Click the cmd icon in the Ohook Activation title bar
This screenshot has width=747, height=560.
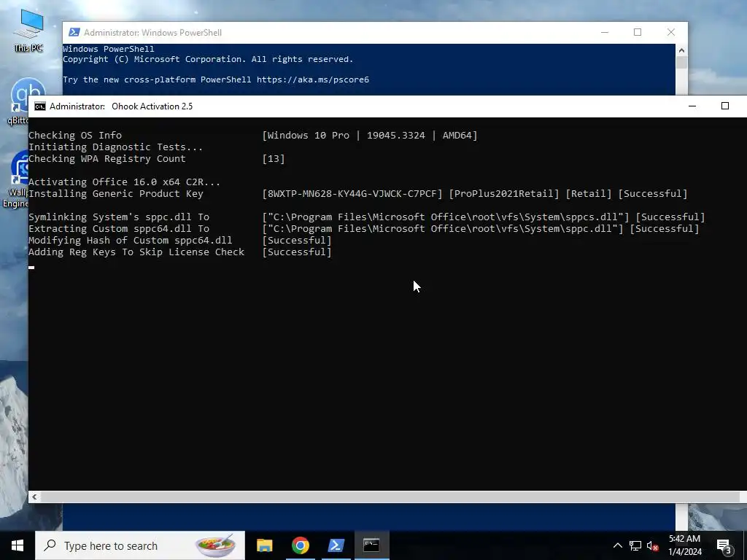(x=40, y=106)
